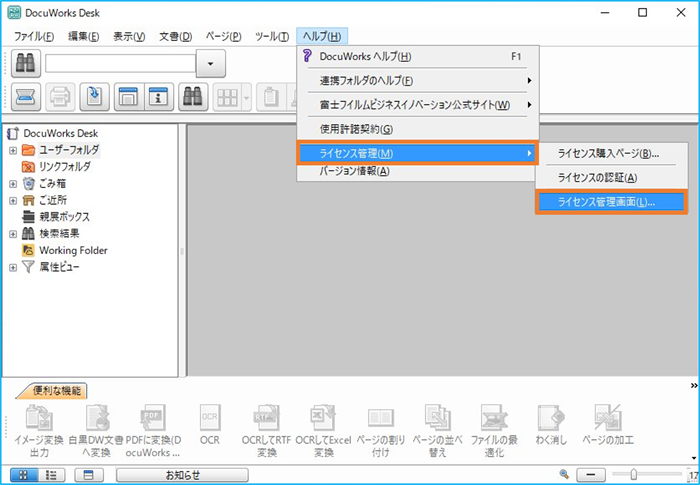Screen dimensions: 700x485
Task: Open the ツール(T) menu
Action: pyautogui.click(x=272, y=36)
